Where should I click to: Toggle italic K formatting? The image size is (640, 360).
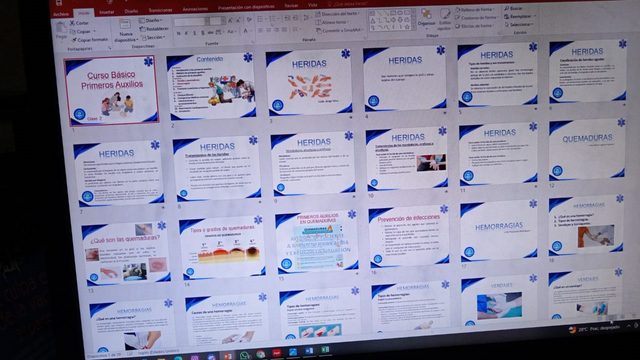[x=186, y=33]
